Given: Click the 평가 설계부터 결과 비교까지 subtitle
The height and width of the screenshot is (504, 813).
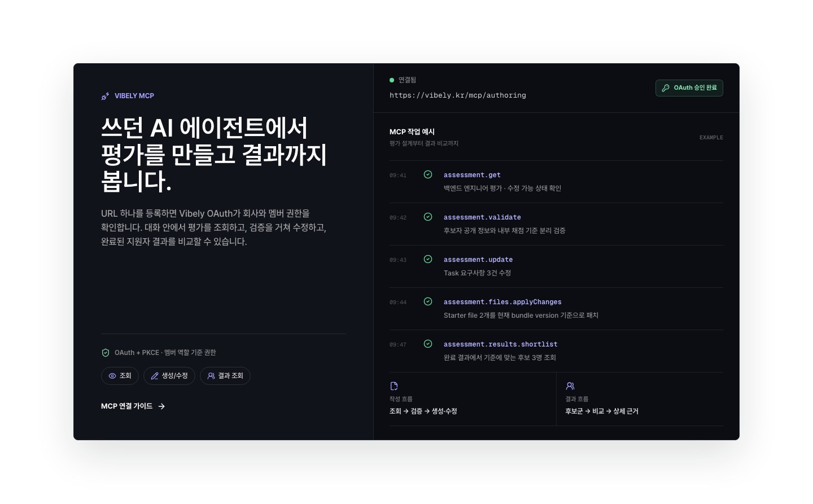Looking at the screenshot, I should (424, 143).
